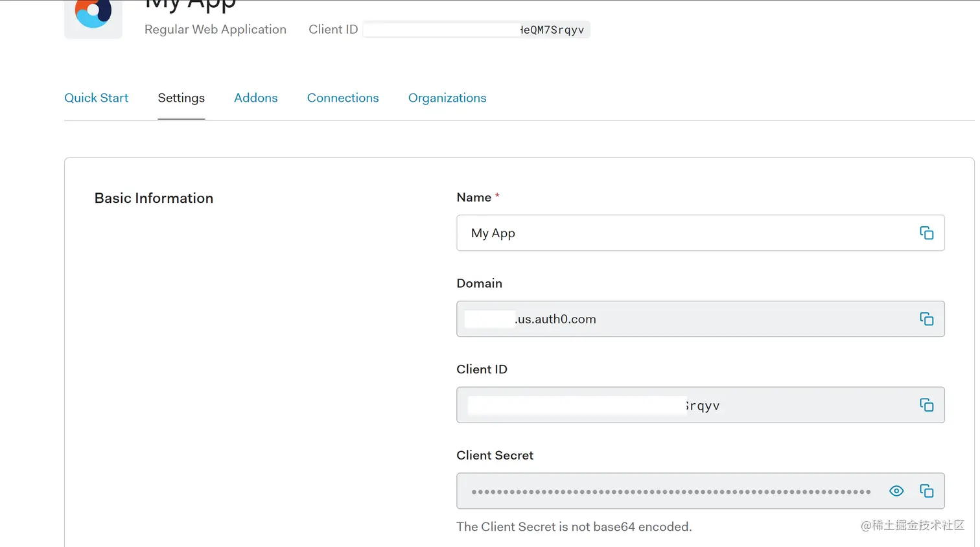Copy the application Name value
This screenshot has height=547, width=980.
pyautogui.click(x=927, y=233)
